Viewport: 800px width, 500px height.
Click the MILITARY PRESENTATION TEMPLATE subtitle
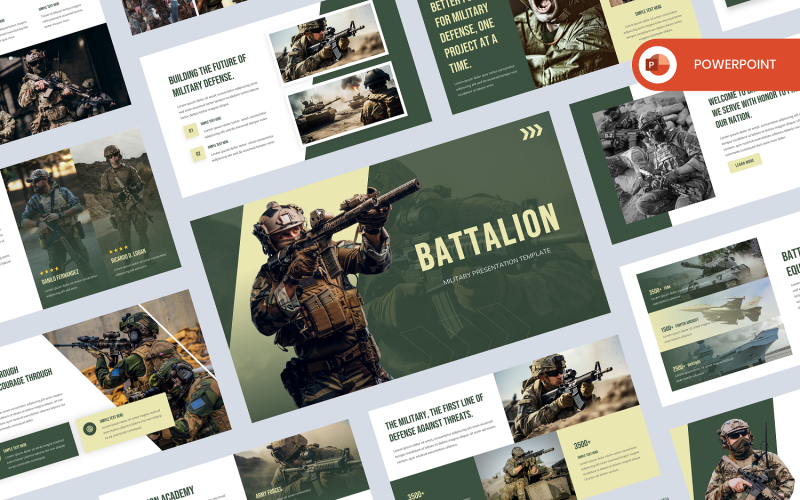click(497, 266)
